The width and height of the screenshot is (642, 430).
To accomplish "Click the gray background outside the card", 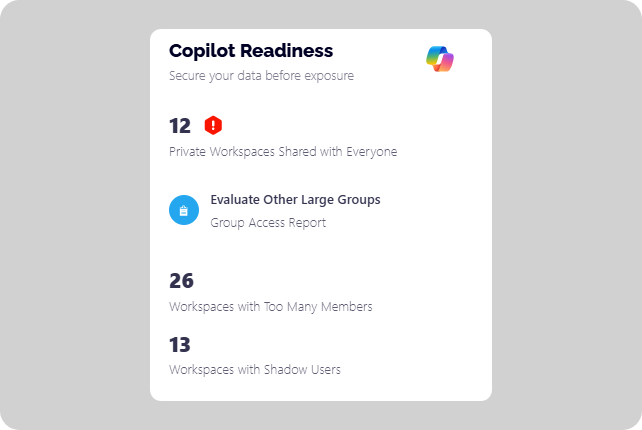I will coord(70,215).
